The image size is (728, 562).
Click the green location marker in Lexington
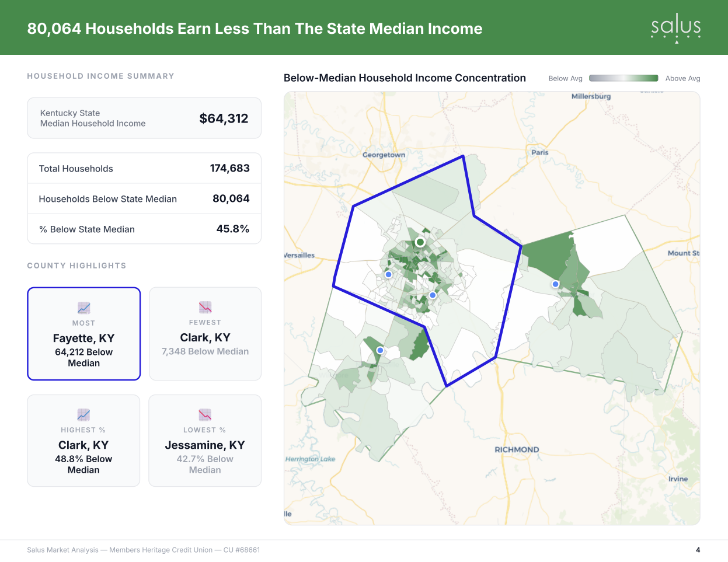point(420,242)
